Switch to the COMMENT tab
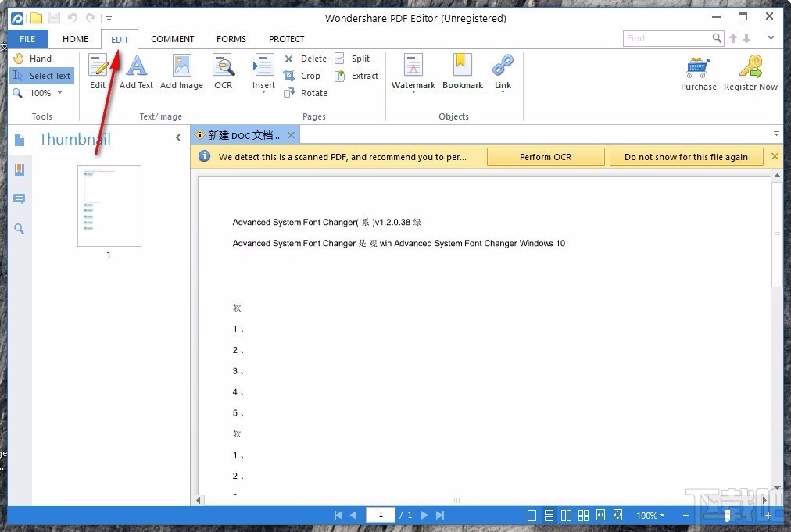 point(172,39)
